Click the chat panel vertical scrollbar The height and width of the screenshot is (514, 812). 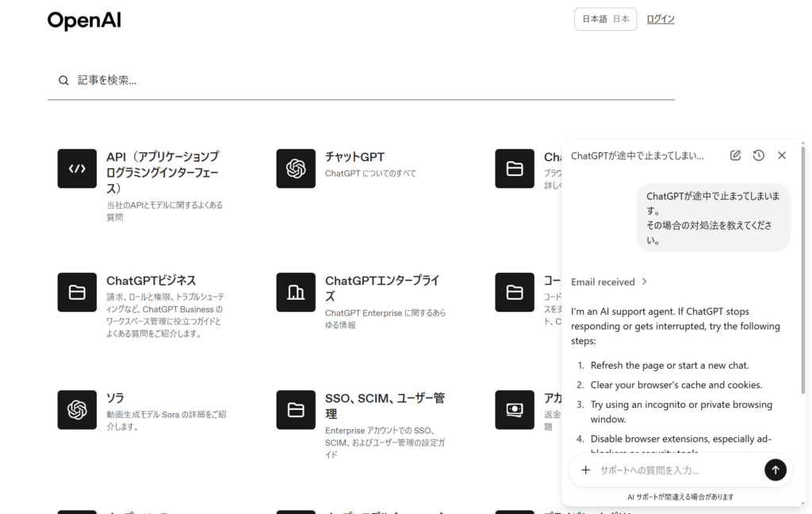(x=803, y=270)
